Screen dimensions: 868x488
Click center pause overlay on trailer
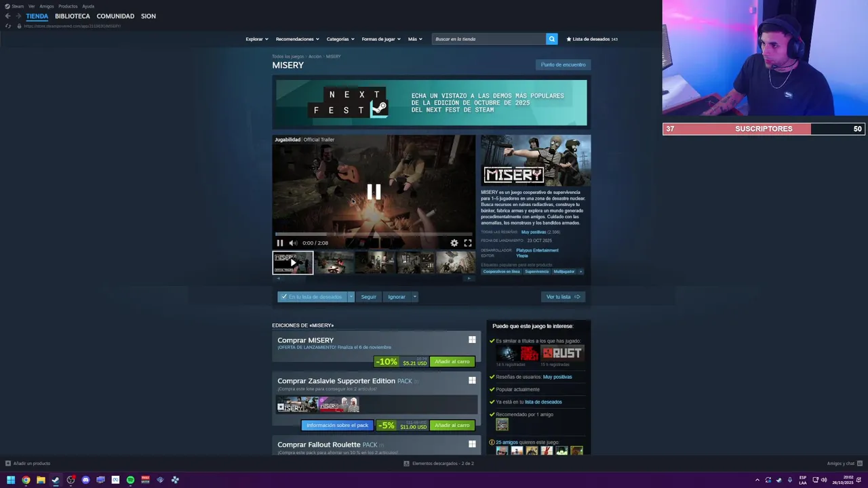click(x=374, y=192)
